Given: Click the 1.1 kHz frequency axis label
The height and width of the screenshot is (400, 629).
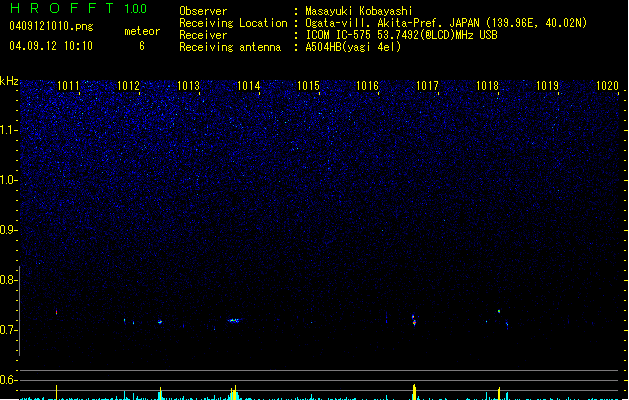Looking at the screenshot, I should click(8, 130).
